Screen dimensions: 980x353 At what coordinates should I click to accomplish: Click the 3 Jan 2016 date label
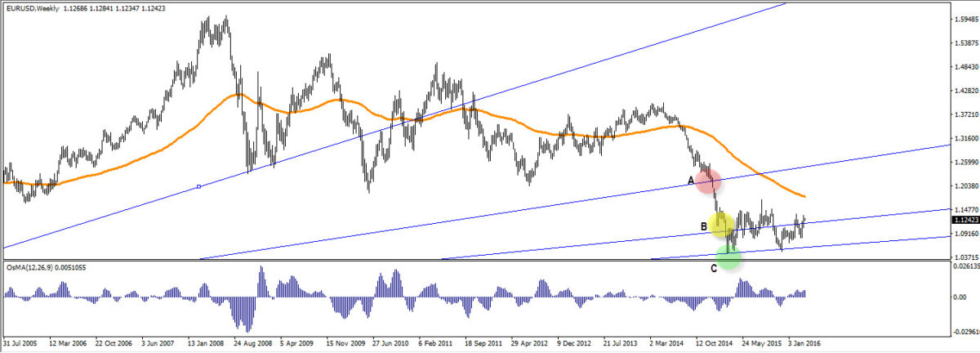click(x=809, y=344)
